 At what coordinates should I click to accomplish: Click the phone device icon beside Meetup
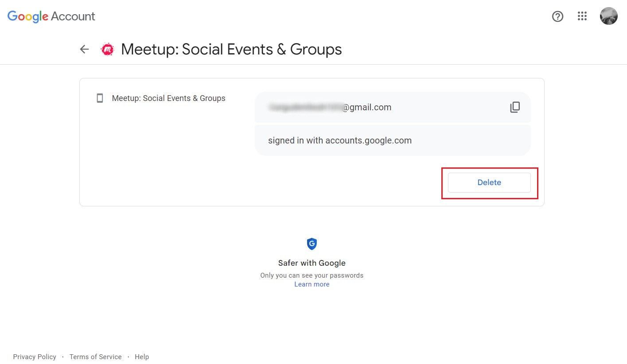click(x=100, y=98)
